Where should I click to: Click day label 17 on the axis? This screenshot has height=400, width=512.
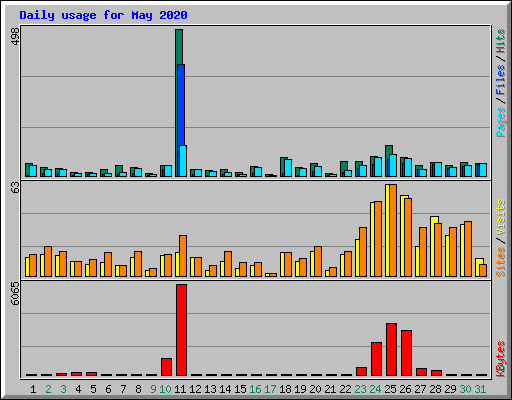pyautogui.click(x=270, y=389)
